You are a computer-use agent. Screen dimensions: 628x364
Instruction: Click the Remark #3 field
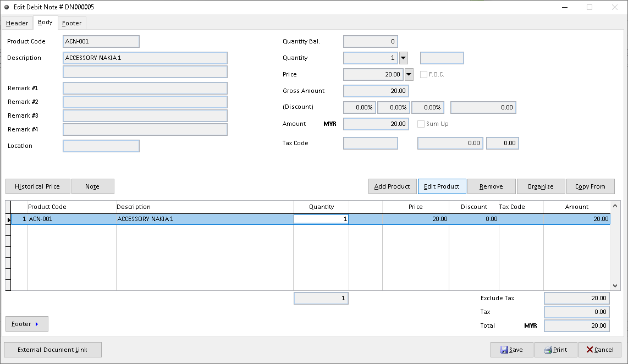point(145,115)
